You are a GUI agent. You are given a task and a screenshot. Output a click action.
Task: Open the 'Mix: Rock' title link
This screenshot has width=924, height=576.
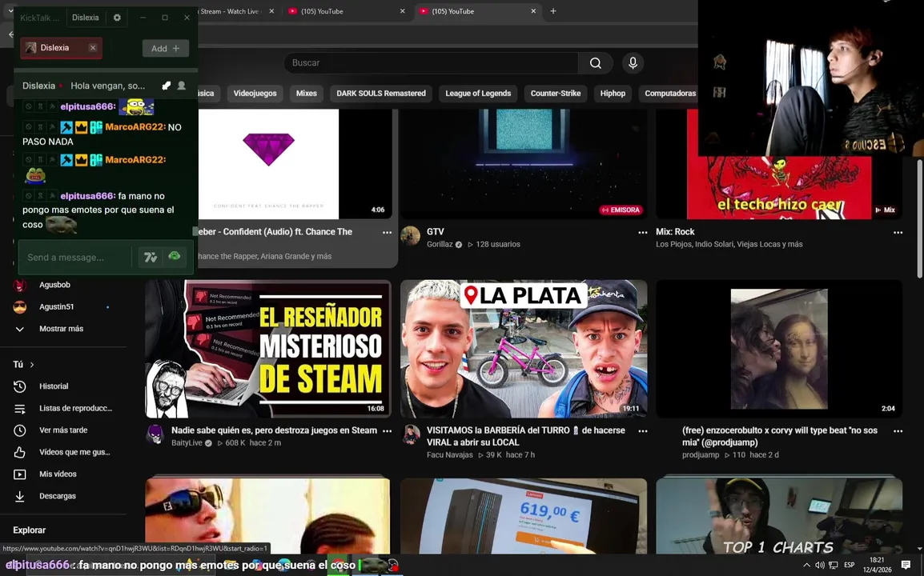(x=675, y=232)
